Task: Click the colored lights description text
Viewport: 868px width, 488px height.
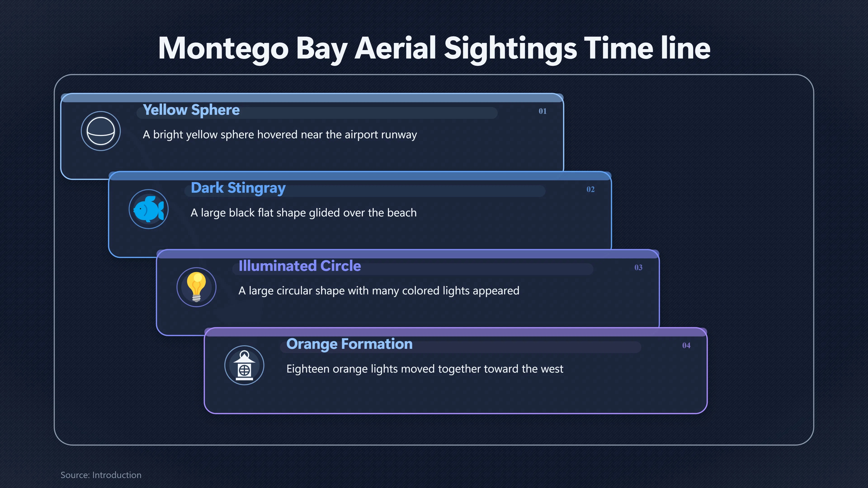Action: point(379,291)
